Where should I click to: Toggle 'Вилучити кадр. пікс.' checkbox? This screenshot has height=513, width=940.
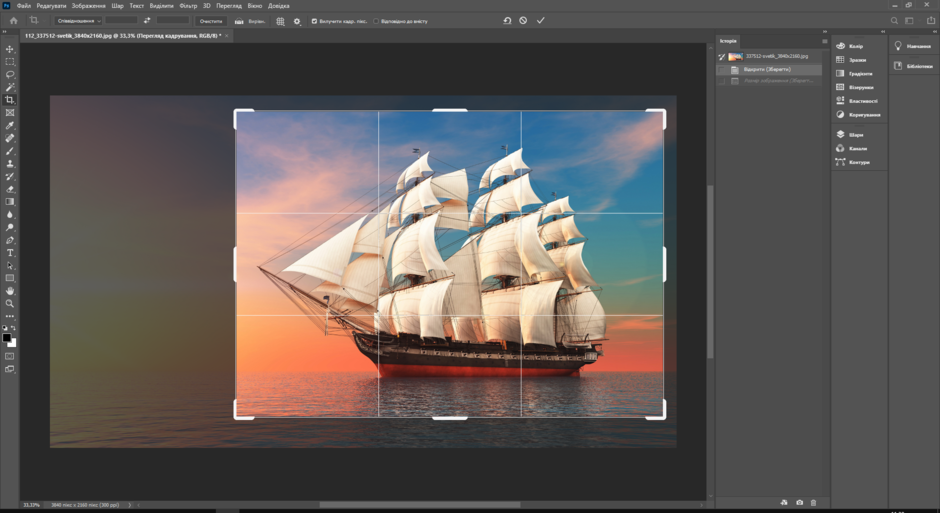314,21
